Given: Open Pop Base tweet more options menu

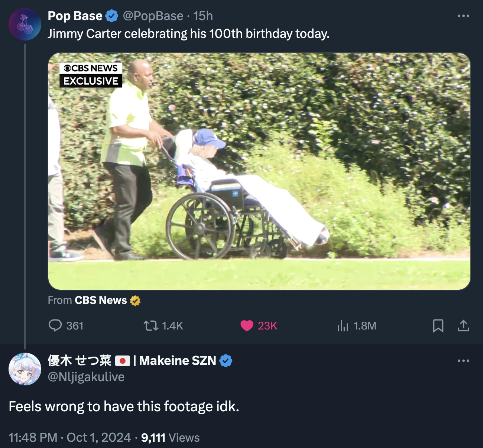Looking at the screenshot, I should (x=463, y=16).
